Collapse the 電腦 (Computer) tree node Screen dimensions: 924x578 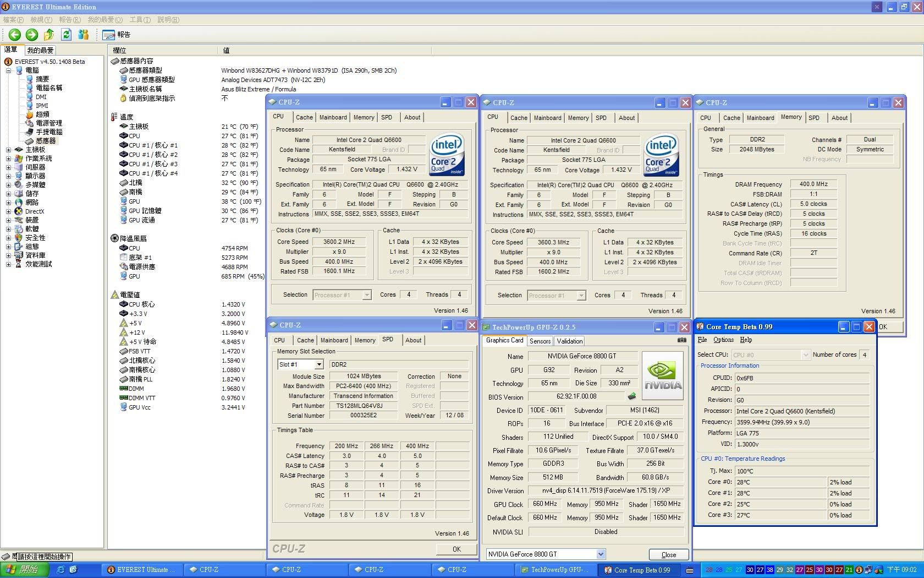click(8, 70)
